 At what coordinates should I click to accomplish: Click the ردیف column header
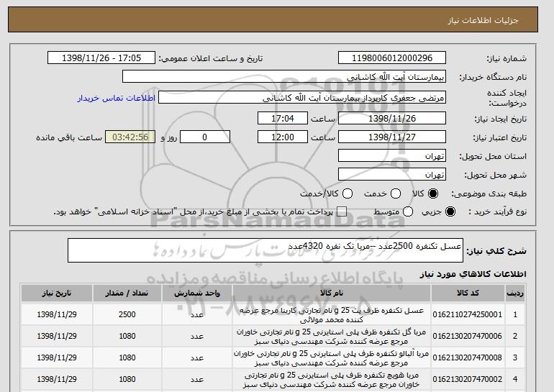515,293
